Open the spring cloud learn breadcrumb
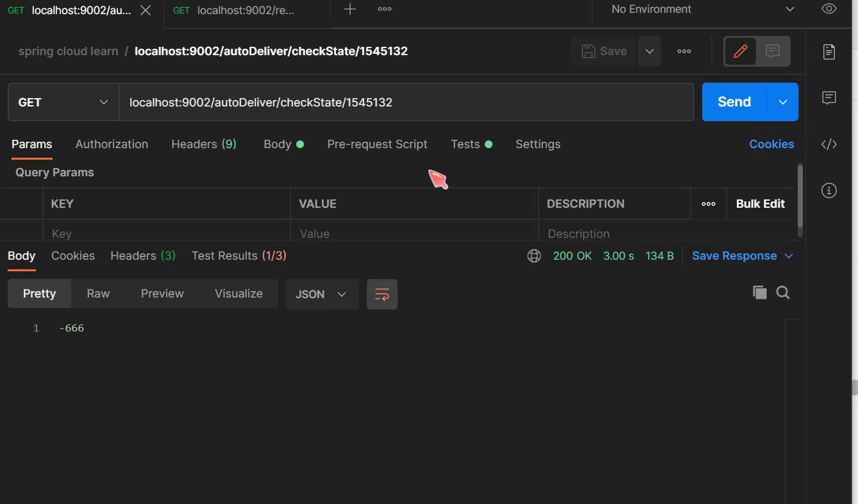Viewport: 858px width, 504px height. point(68,51)
